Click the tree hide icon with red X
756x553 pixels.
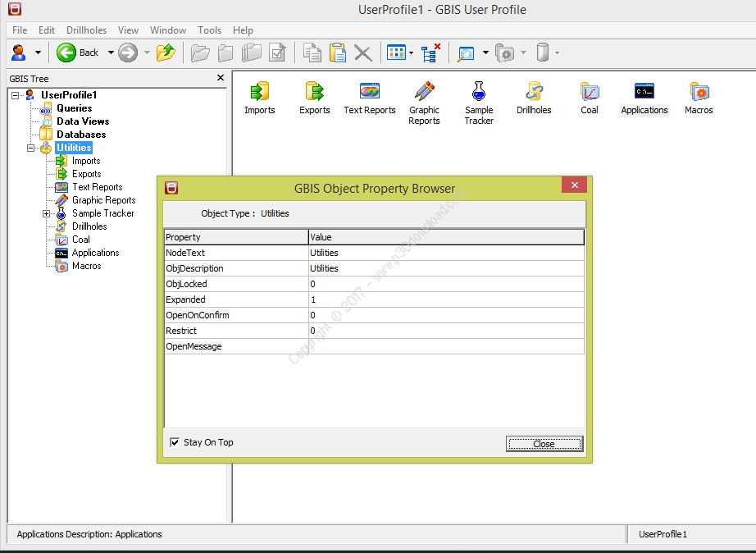(x=430, y=53)
